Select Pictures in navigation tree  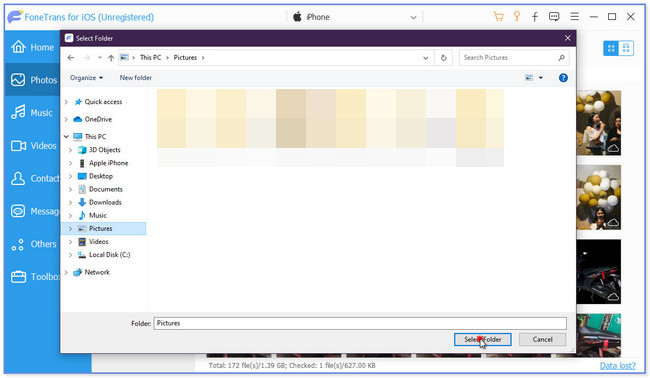coord(100,228)
